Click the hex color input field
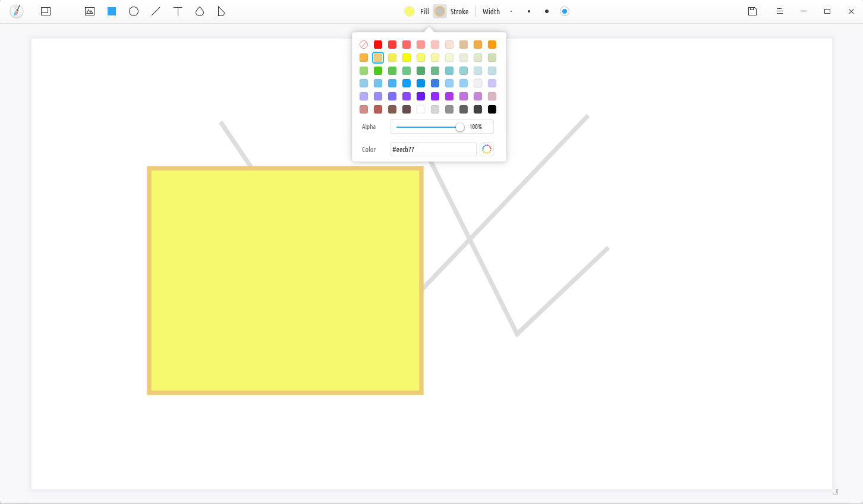This screenshot has width=863, height=504. (x=433, y=149)
